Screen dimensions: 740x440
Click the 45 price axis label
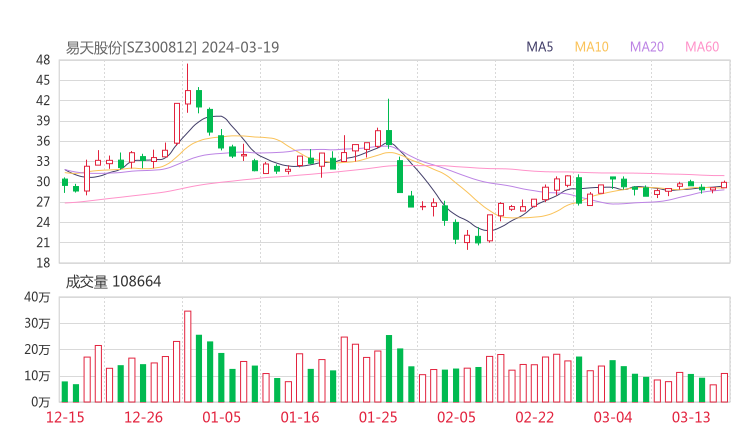43,80
